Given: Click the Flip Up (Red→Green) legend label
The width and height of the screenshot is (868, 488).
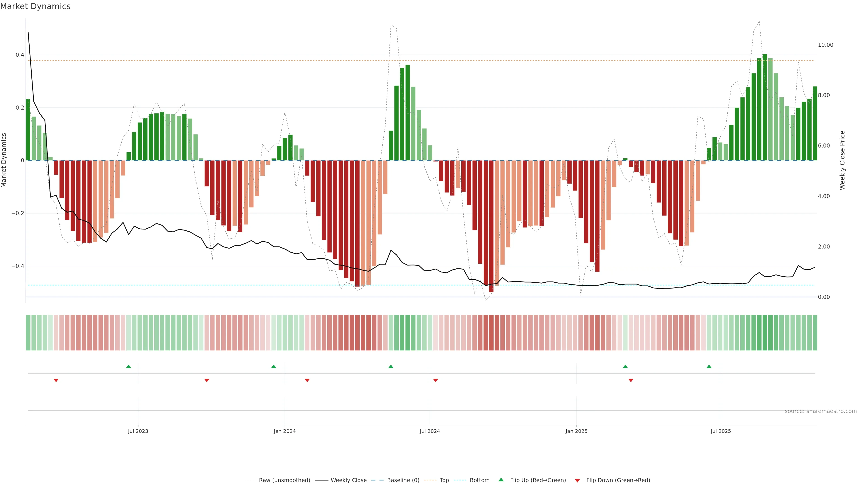Looking at the screenshot, I should [x=538, y=480].
